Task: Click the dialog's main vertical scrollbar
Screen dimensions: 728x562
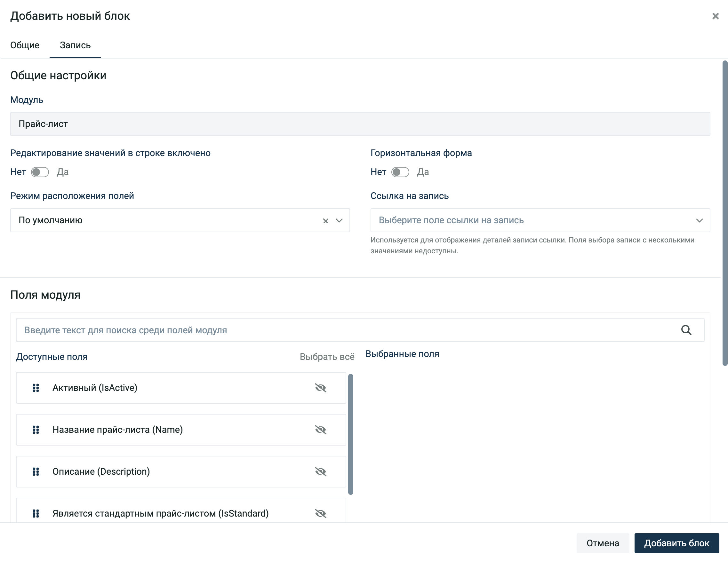Action: 725,213
